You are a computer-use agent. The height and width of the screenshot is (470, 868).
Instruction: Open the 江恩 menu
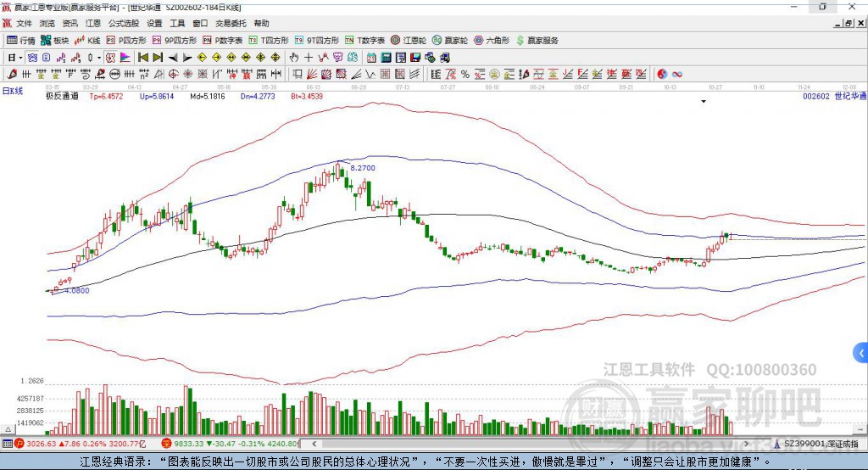[x=93, y=23]
